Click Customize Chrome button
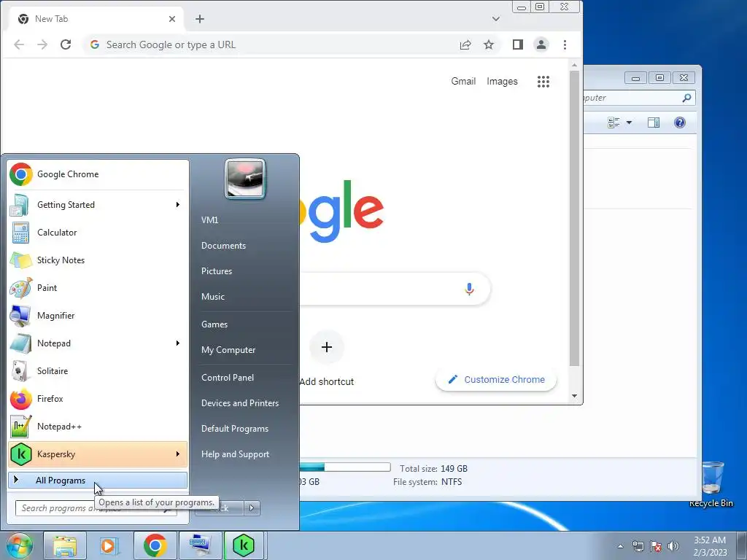Image resolution: width=747 pixels, height=560 pixels. [x=496, y=379]
